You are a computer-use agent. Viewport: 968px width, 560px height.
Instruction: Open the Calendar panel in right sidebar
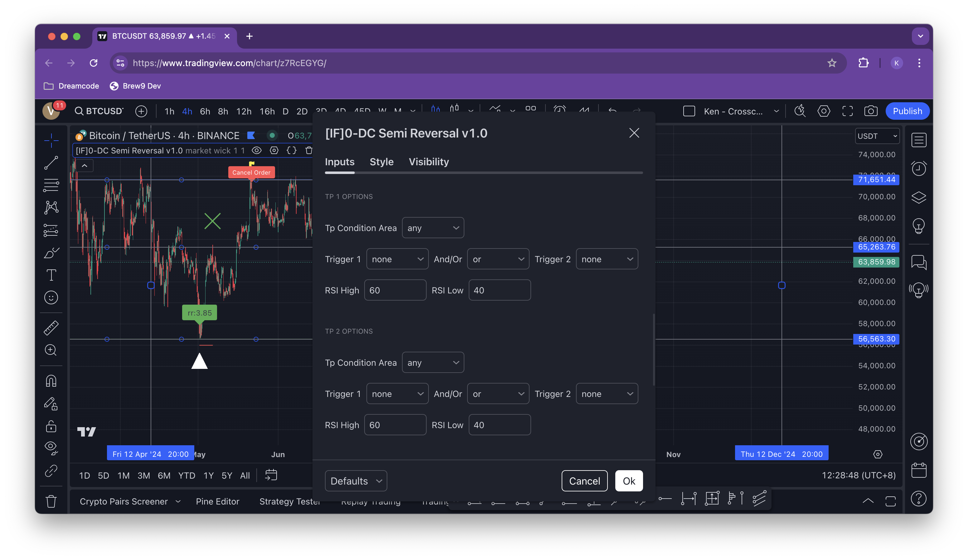tap(918, 471)
